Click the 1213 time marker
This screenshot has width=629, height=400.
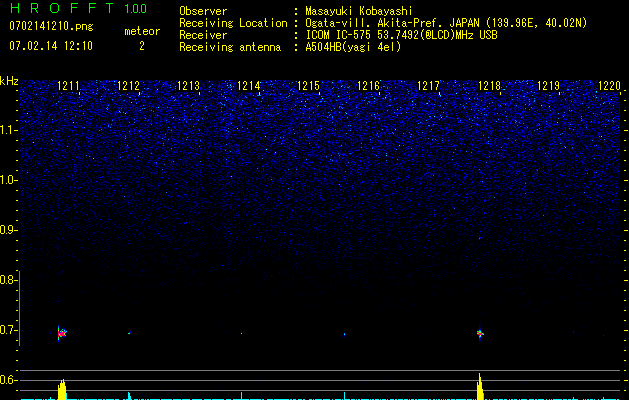pyautogui.click(x=188, y=86)
